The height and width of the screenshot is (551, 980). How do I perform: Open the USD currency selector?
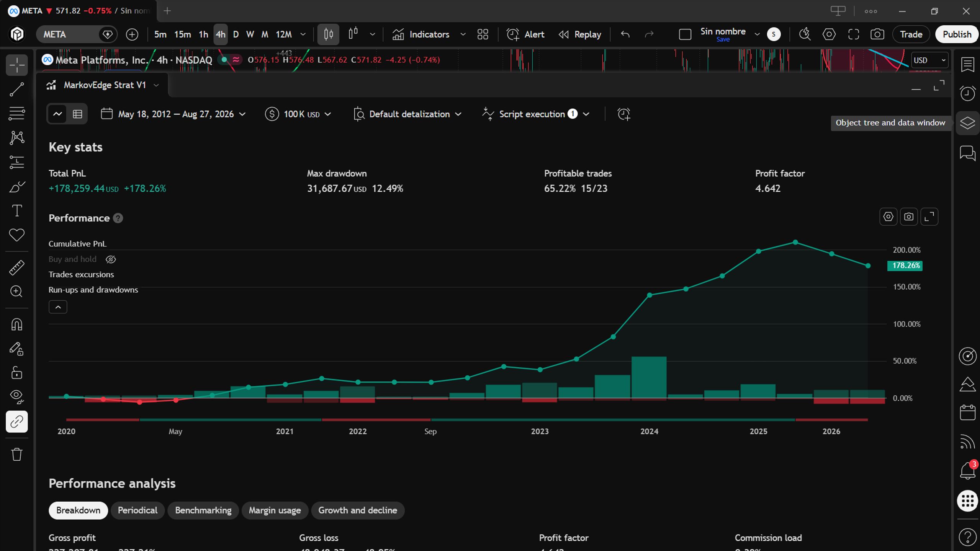click(x=929, y=60)
